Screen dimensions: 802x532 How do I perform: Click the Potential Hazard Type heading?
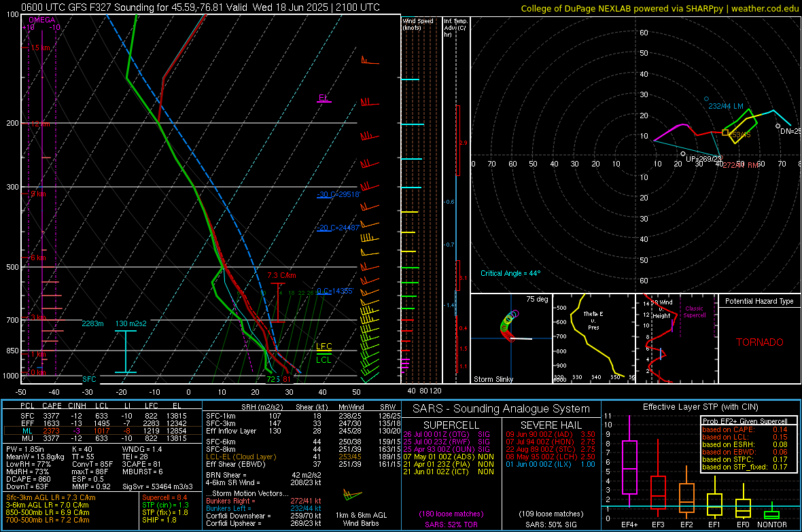pyautogui.click(x=759, y=301)
